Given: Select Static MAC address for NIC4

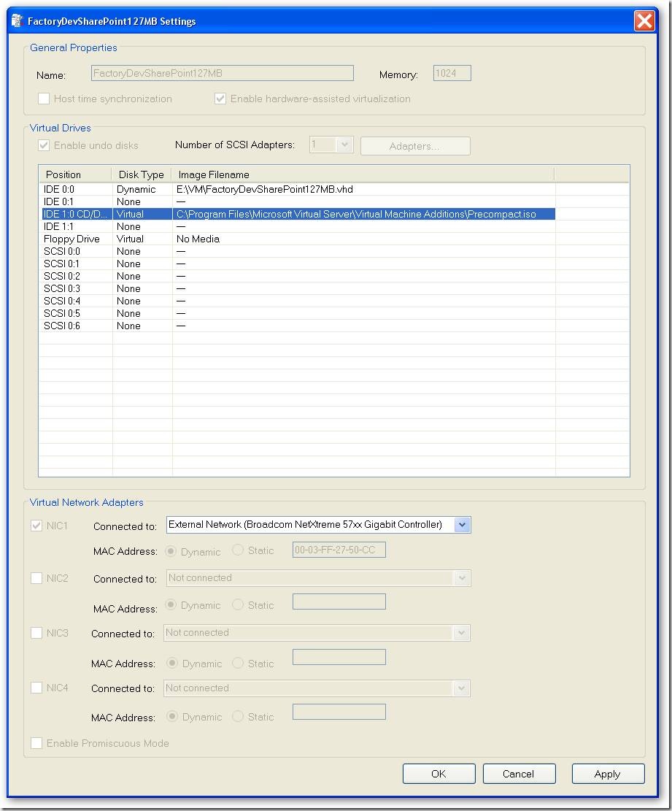Looking at the screenshot, I should coord(237,716).
